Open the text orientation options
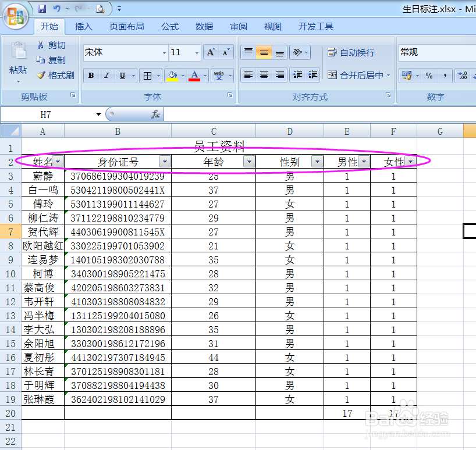This screenshot has height=450, width=476. 300,52
